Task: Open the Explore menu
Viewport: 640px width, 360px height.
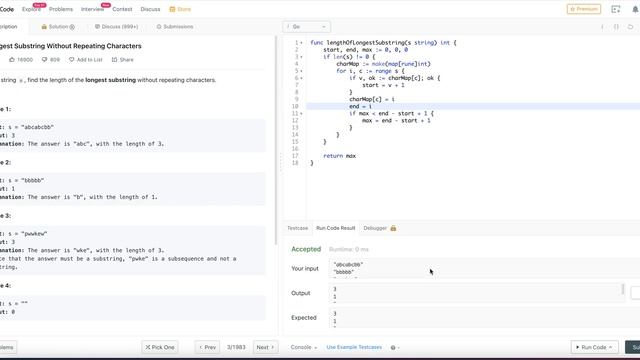Action: (x=31, y=9)
